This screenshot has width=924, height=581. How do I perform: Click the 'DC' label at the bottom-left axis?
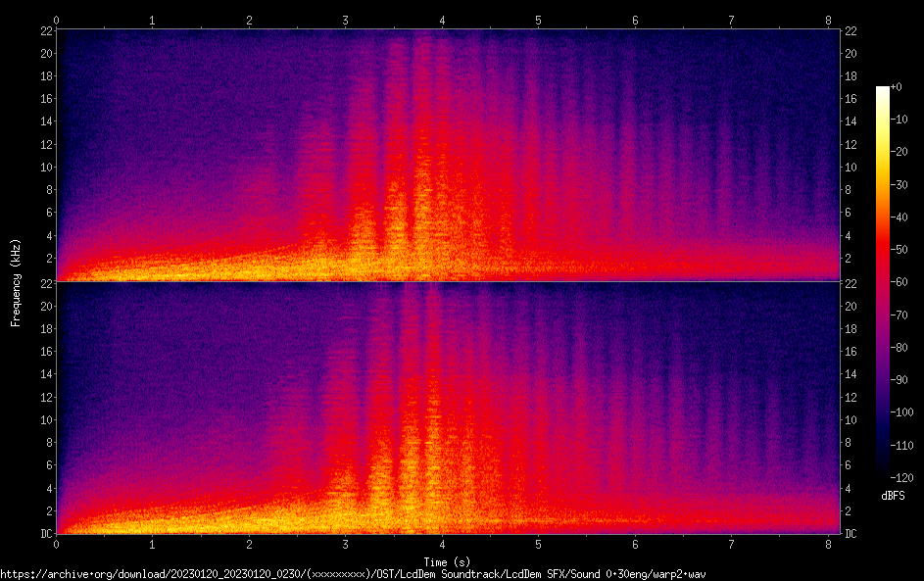click(44, 534)
